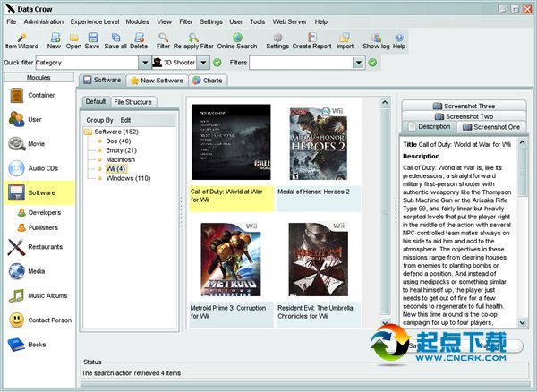Open the Screenshot One tab
537x392 pixels.
[491, 127]
